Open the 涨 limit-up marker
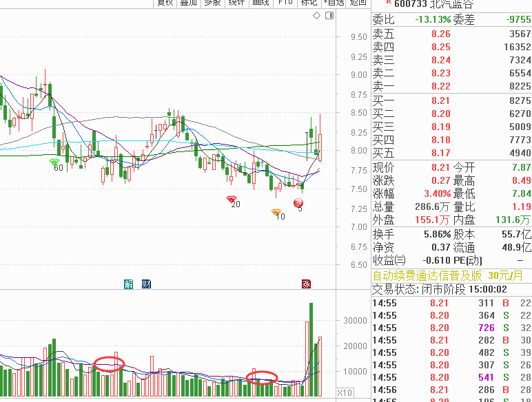Screen dimensions: 532x402 pos(306,284)
